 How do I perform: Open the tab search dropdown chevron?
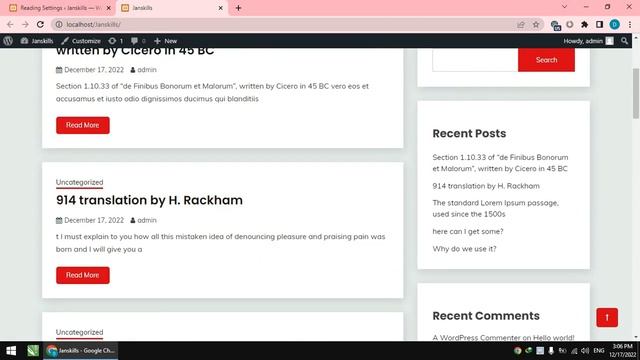(564, 7)
